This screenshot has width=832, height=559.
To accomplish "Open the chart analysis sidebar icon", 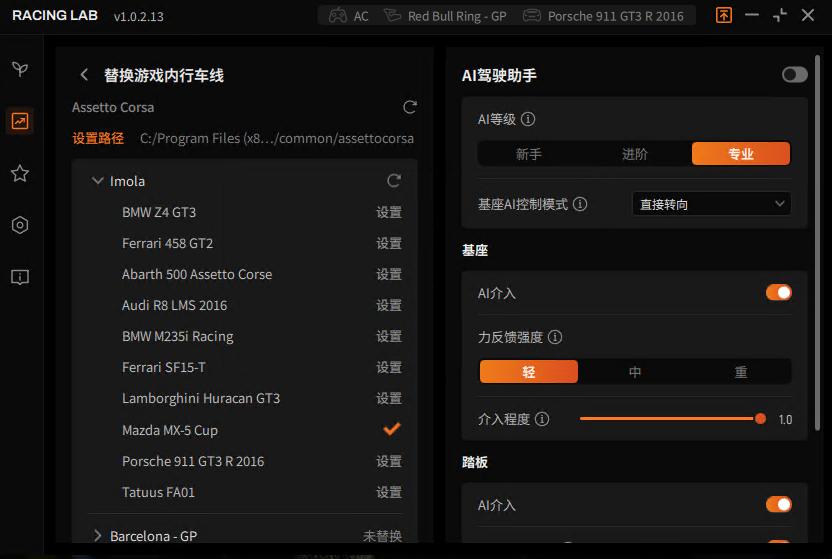I will (20, 121).
